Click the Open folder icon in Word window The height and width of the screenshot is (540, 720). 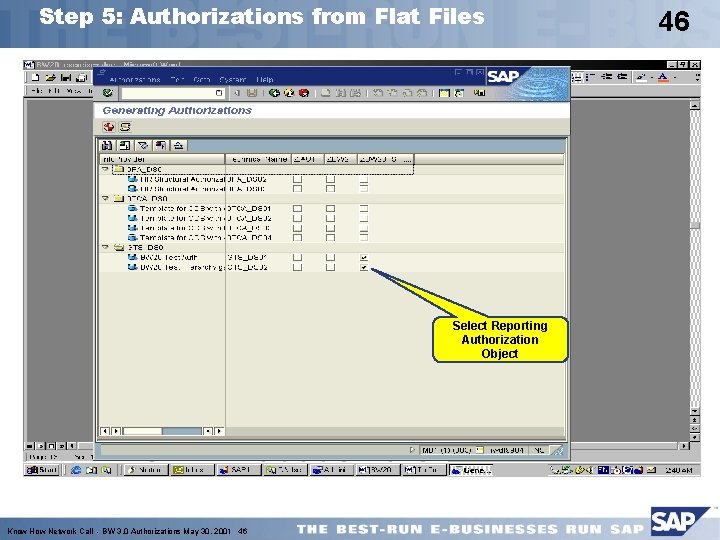(51, 78)
